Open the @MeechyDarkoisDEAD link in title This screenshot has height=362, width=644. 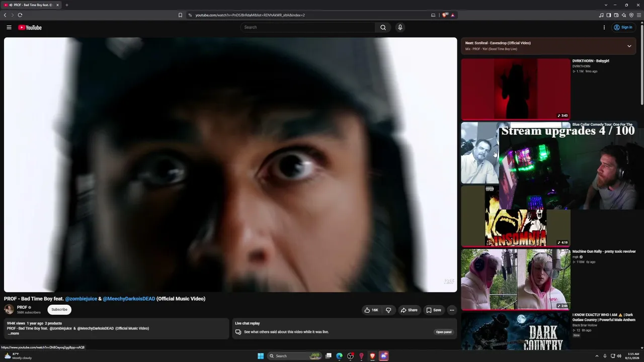point(129,299)
